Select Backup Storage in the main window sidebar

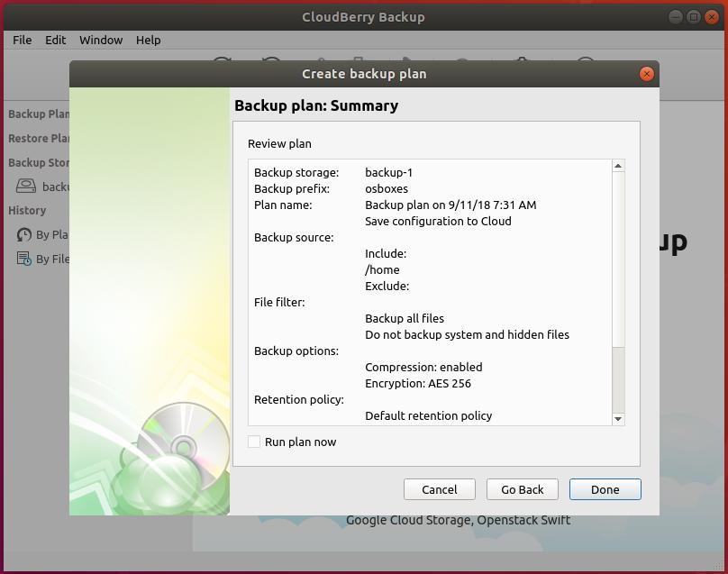39,162
